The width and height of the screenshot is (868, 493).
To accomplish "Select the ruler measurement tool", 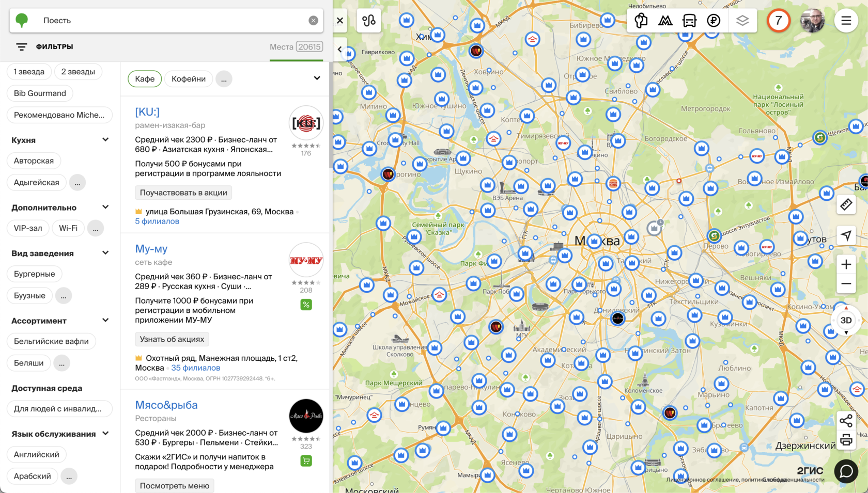I will tap(846, 205).
